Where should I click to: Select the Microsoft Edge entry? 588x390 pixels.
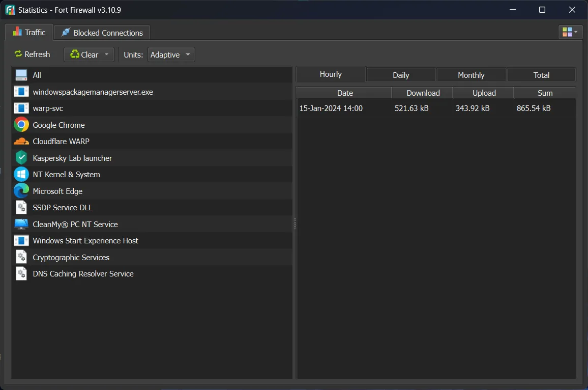pyautogui.click(x=152, y=191)
